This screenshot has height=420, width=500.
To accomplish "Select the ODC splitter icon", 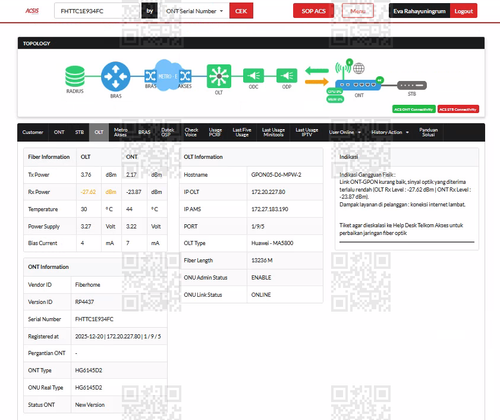I will tap(253, 76).
